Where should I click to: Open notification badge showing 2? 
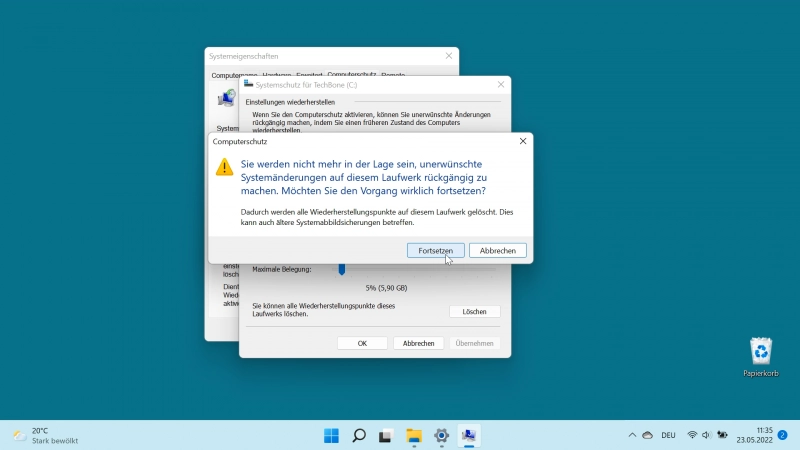(783, 435)
